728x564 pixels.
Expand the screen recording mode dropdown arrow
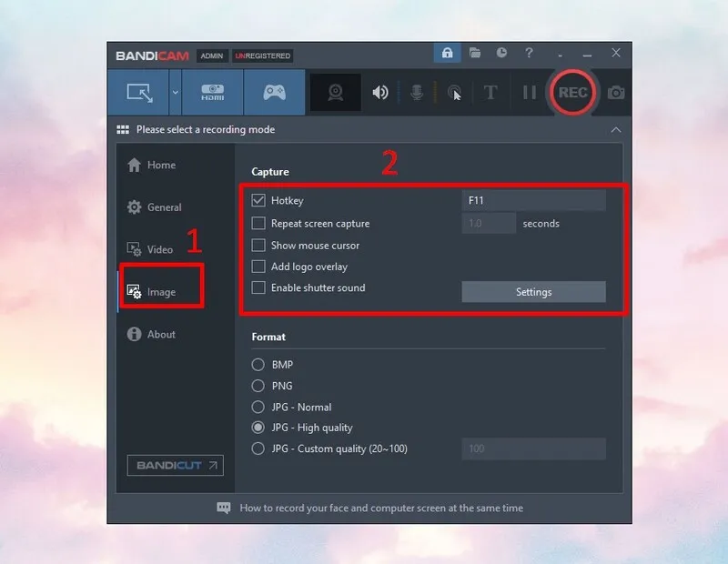(175, 92)
